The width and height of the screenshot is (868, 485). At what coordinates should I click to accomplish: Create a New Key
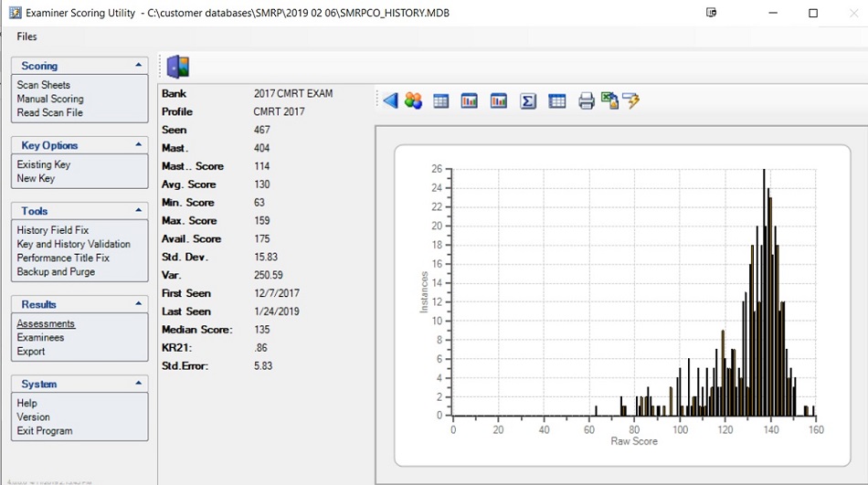tap(36, 178)
